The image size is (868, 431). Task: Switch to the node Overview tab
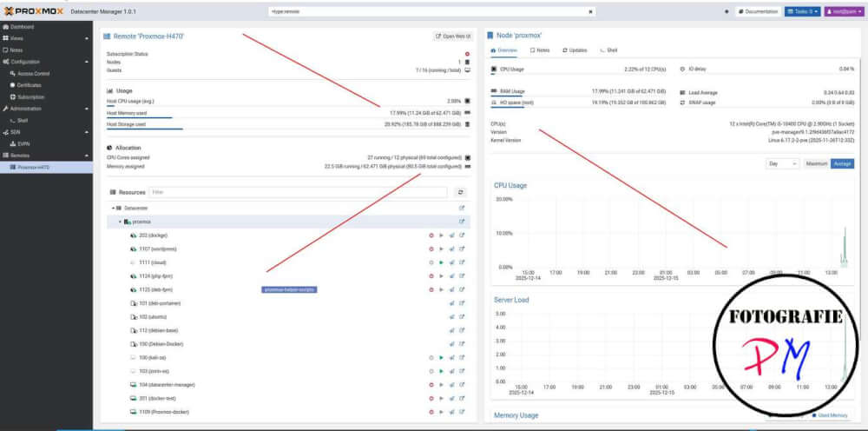pos(503,50)
